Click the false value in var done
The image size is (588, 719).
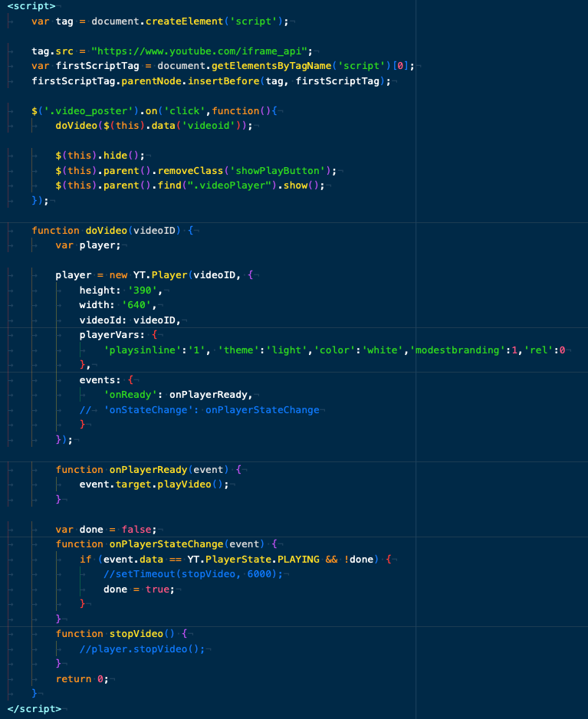point(138,529)
